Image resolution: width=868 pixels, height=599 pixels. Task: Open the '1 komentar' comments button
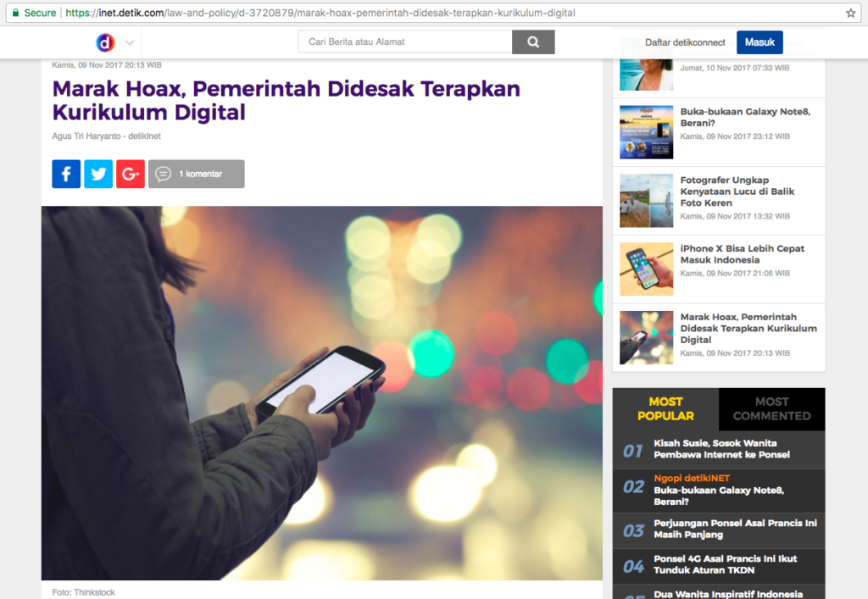click(x=197, y=174)
